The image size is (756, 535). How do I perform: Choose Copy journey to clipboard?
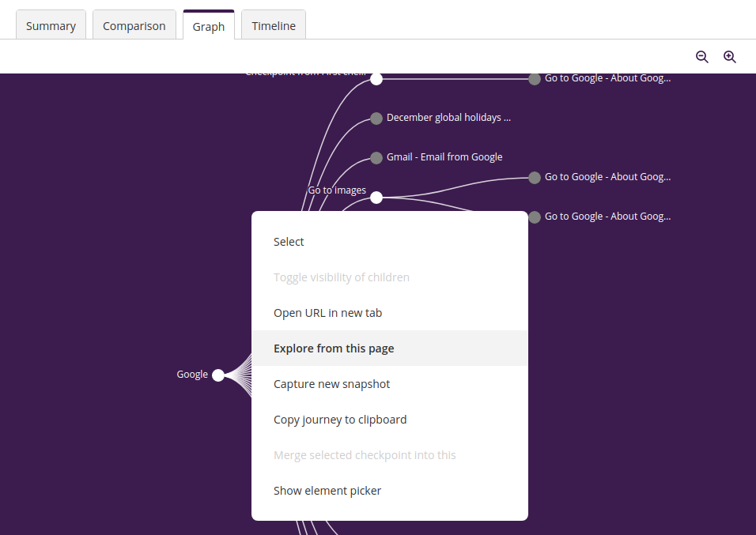pyautogui.click(x=390, y=420)
